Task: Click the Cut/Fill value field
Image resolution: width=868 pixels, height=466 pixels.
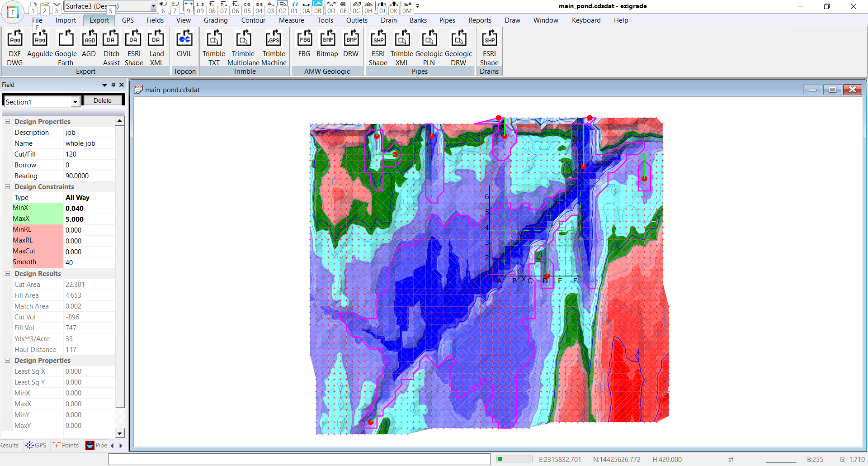Action: (90, 154)
